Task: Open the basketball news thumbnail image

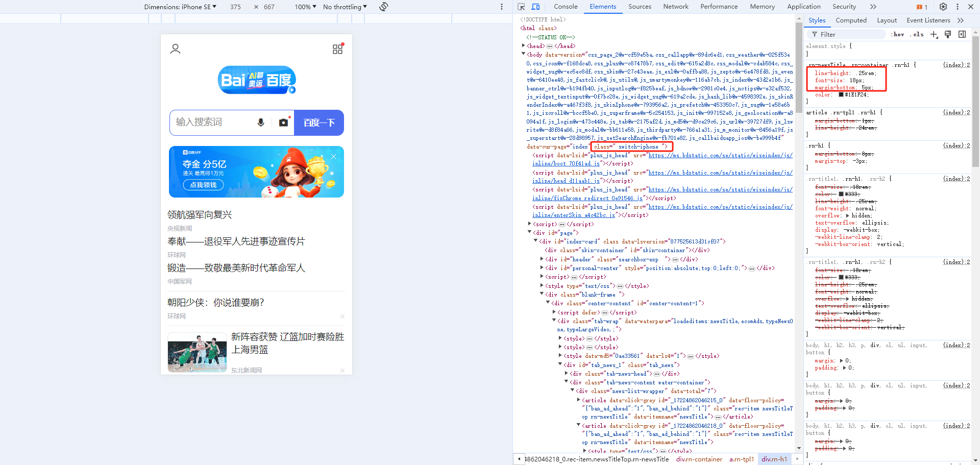Action: [x=197, y=352]
